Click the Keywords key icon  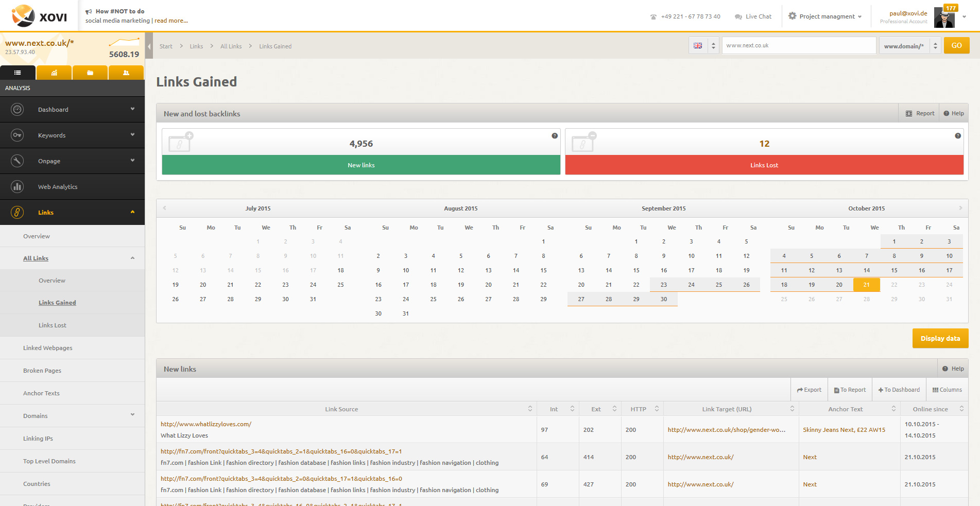click(x=17, y=135)
